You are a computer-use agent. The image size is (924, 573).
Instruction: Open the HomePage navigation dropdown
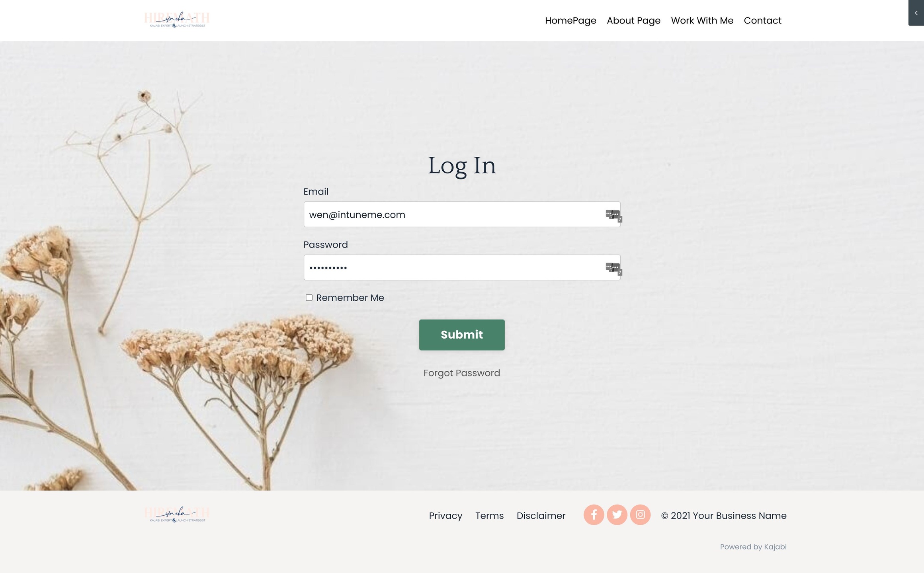(570, 20)
